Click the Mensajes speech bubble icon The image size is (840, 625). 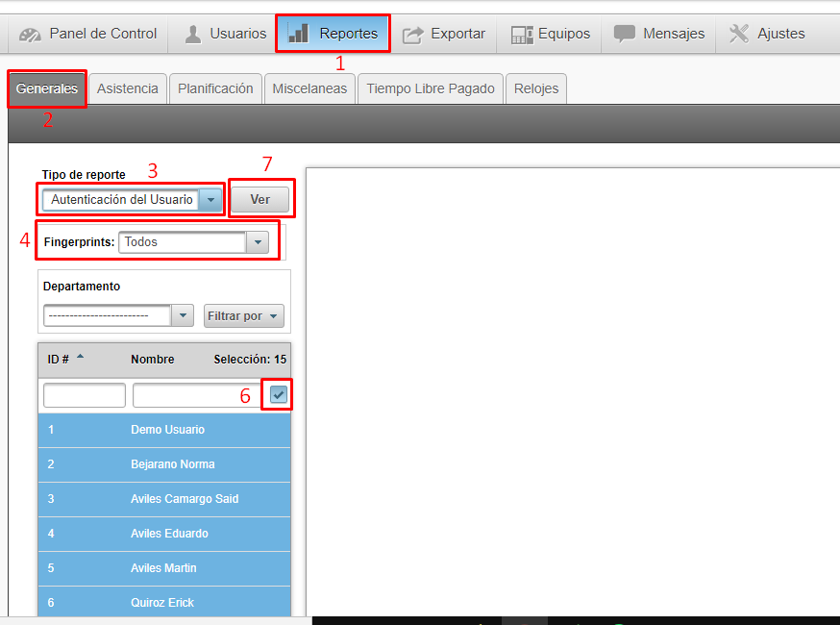[x=625, y=35]
